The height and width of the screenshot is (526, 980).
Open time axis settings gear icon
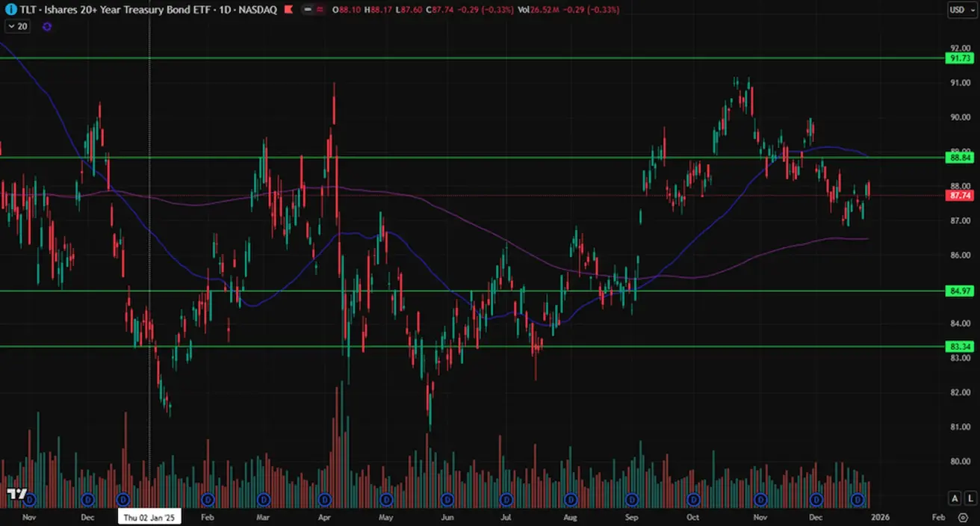tap(964, 516)
